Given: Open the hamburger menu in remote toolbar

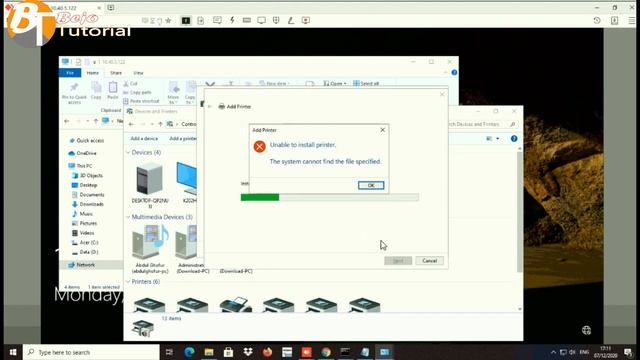Looking at the screenshot, I should click(631, 20).
